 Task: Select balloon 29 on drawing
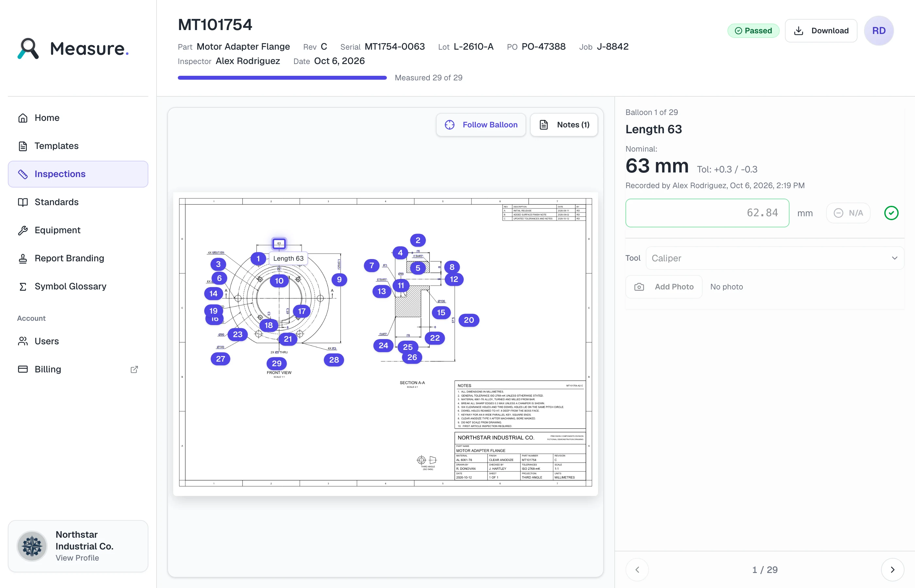pyautogui.click(x=276, y=364)
